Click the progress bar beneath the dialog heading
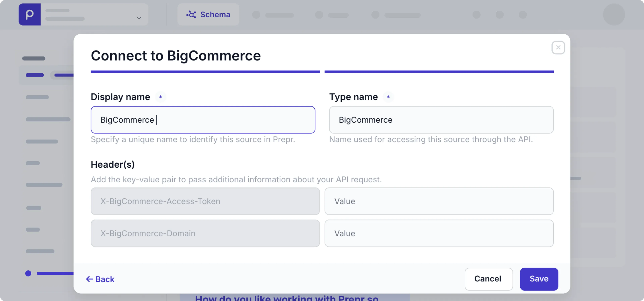The image size is (644, 301). pos(205,72)
